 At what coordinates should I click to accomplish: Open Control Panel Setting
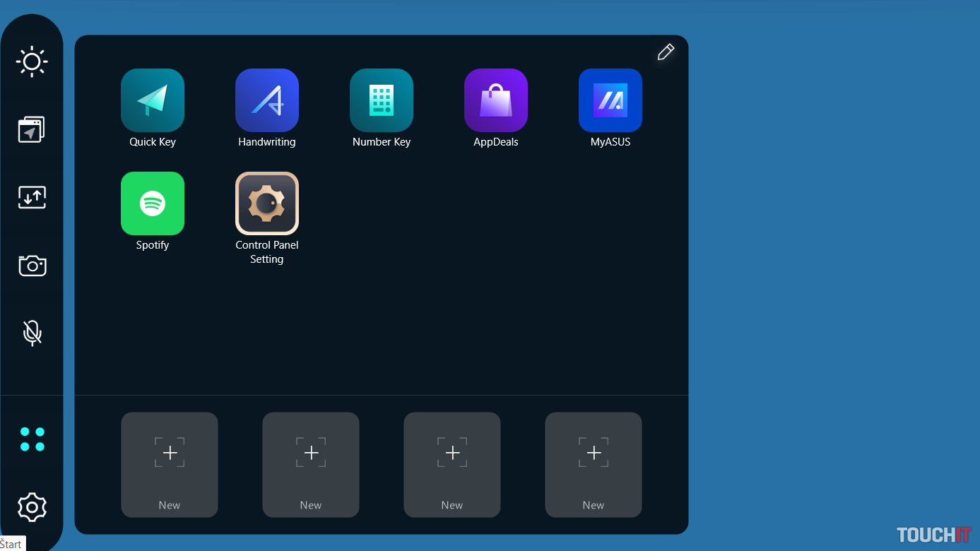point(267,203)
